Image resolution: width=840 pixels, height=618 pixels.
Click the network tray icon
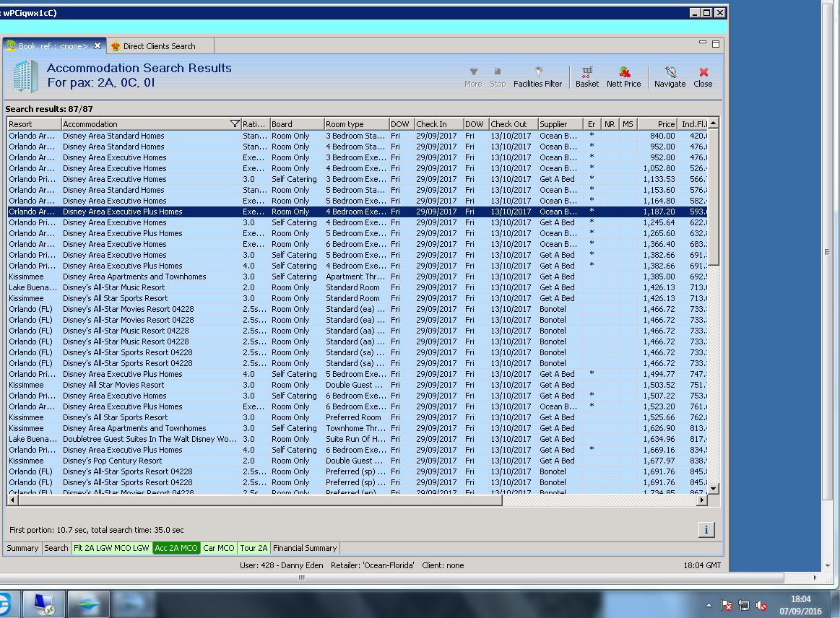[743, 605]
